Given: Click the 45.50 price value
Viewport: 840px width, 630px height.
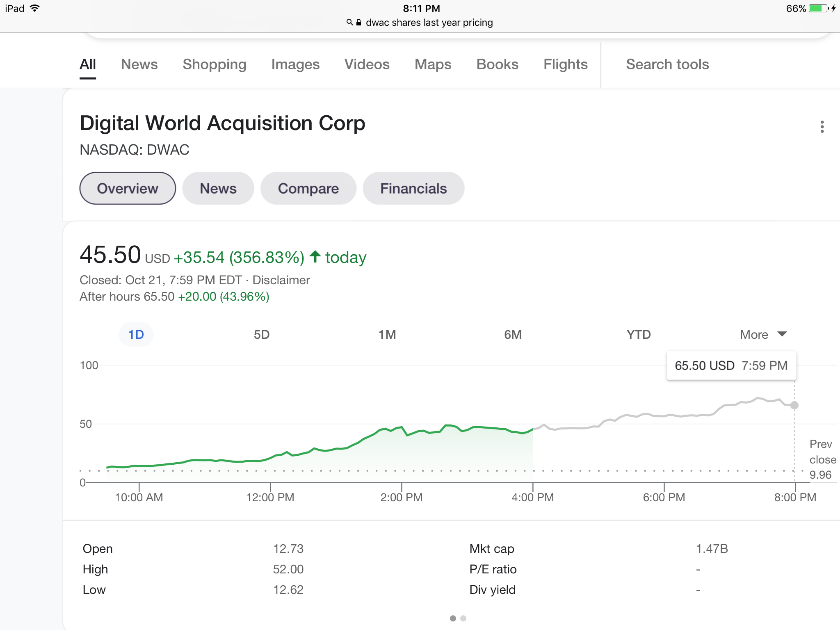Looking at the screenshot, I should (110, 255).
